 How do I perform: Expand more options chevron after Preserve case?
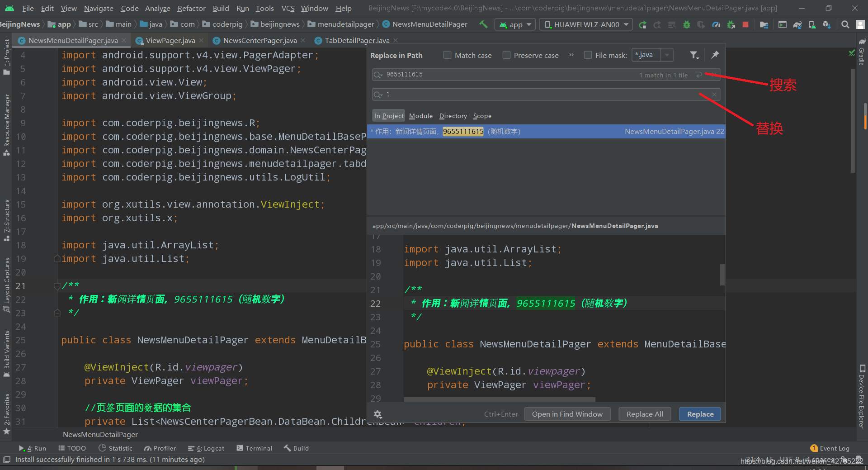pyautogui.click(x=571, y=55)
